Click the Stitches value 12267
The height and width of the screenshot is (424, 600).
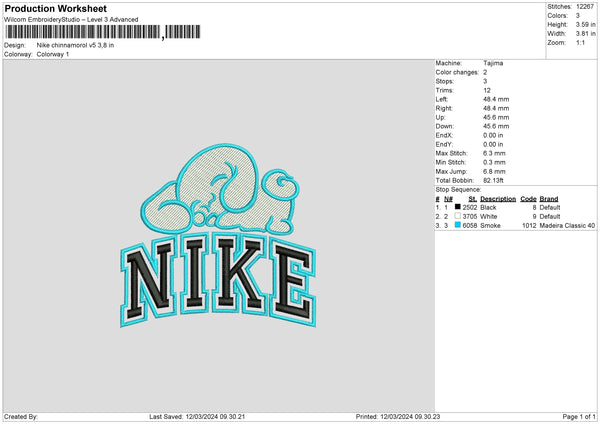point(585,7)
